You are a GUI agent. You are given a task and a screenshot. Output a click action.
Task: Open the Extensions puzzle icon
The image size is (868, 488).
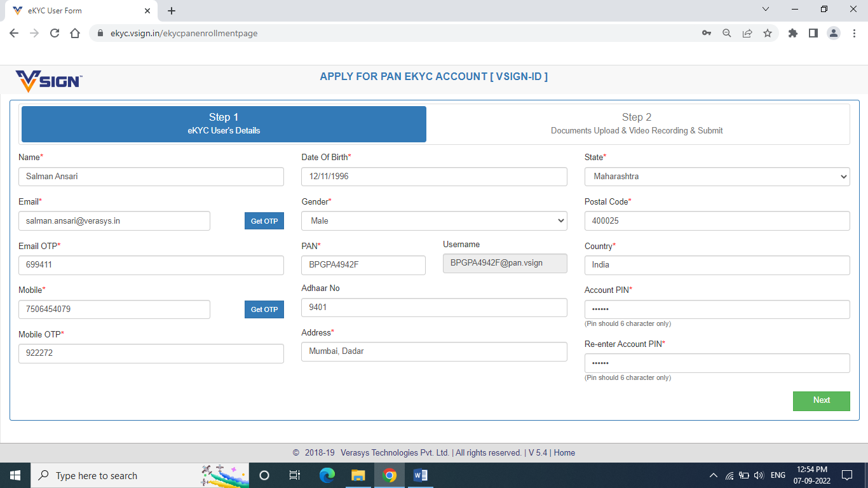click(x=793, y=33)
